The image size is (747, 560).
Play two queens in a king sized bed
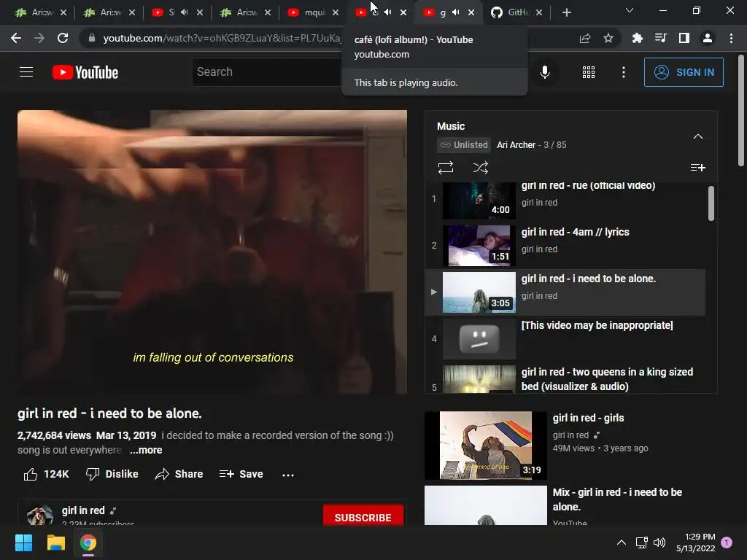565,378
